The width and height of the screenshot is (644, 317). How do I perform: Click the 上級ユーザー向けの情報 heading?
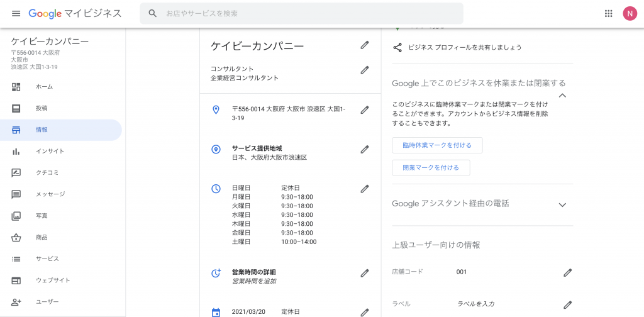[436, 245]
